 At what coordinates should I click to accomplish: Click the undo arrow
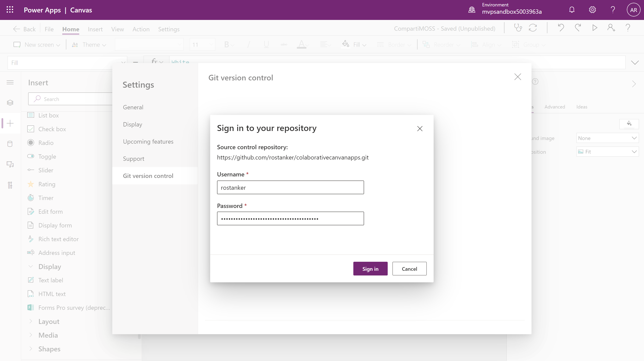click(561, 28)
